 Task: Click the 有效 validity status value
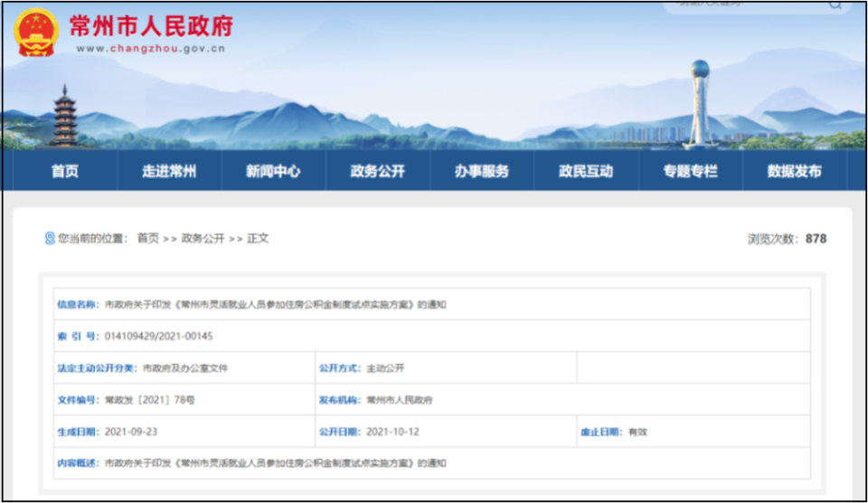click(637, 432)
